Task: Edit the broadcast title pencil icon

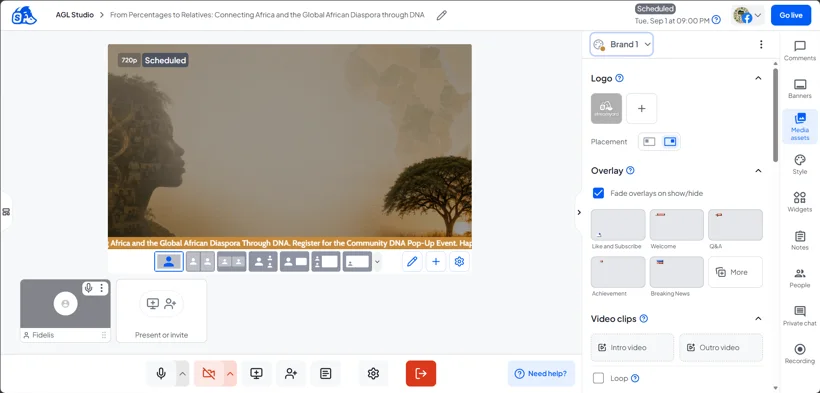Action: [x=441, y=15]
